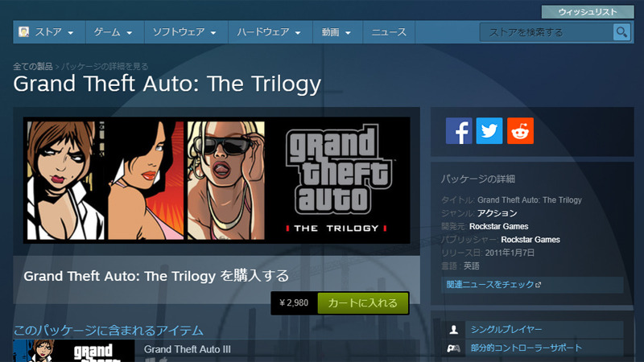This screenshot has height=362, width=644.
Task: Open the Rockstar Games publisher link
Action: pos(530,240)
